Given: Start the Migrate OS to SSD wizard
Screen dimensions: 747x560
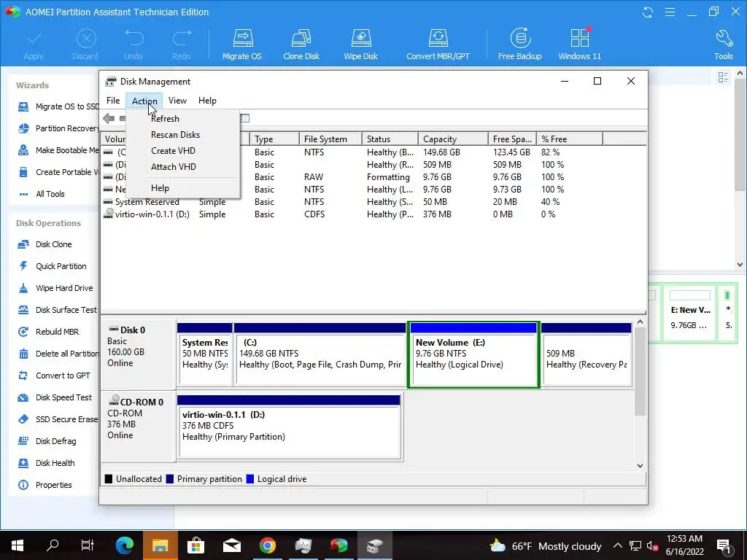Looking at the screenshot, I should pyautogui.click(x=58, y=106).
